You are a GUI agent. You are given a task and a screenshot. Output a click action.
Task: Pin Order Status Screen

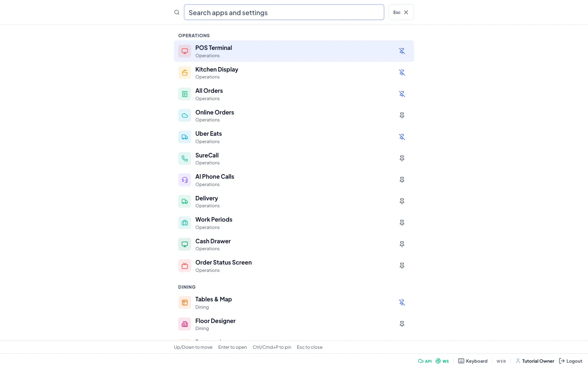coord(402,266)
